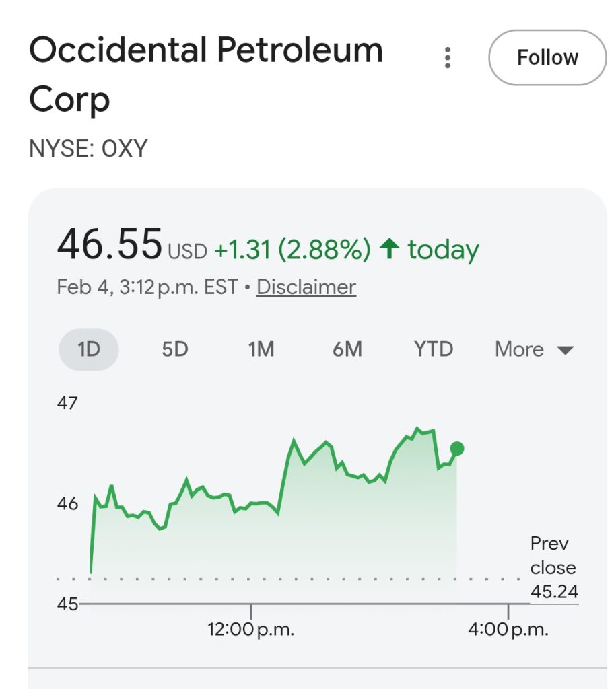This screenshot has height=689, width=616.
Task: Click the +1.31 (2.88%) change text
Action: (x=292, y=250)
